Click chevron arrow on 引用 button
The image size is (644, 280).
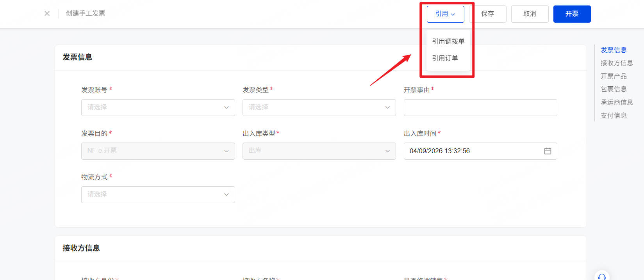453,14
